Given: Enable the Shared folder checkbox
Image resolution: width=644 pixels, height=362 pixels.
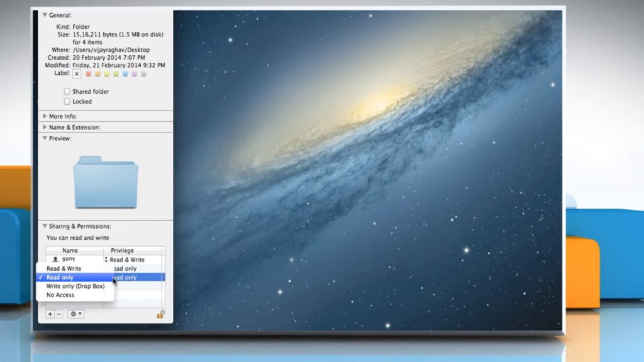Looking at the screenshot, I should tap(67, 91).
